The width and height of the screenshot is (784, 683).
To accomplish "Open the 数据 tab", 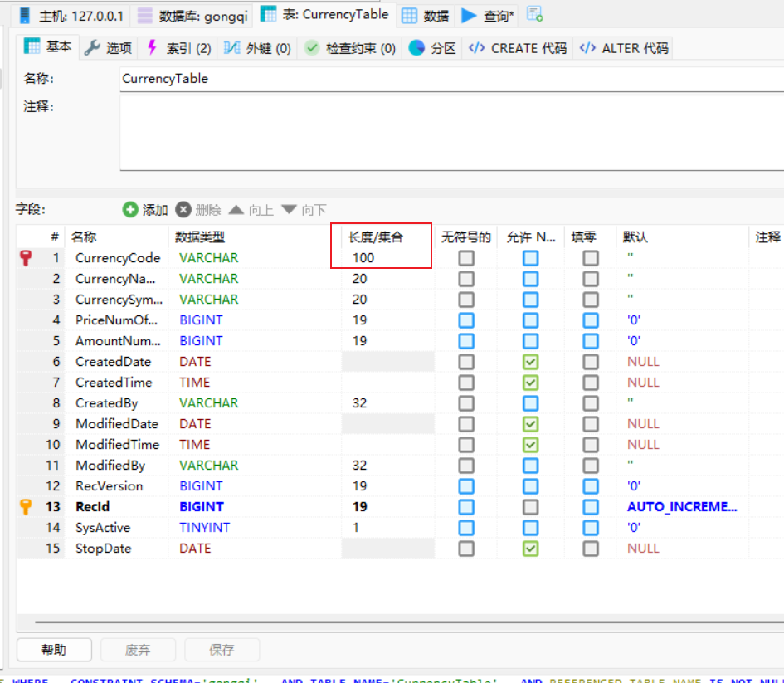I will pyautogui.click(x=426, y=16).
